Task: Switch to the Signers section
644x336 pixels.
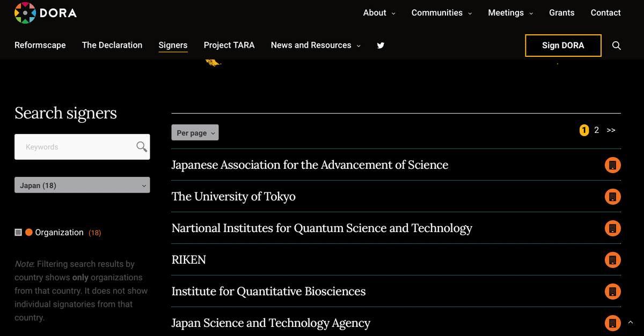Action: (173, 46)
